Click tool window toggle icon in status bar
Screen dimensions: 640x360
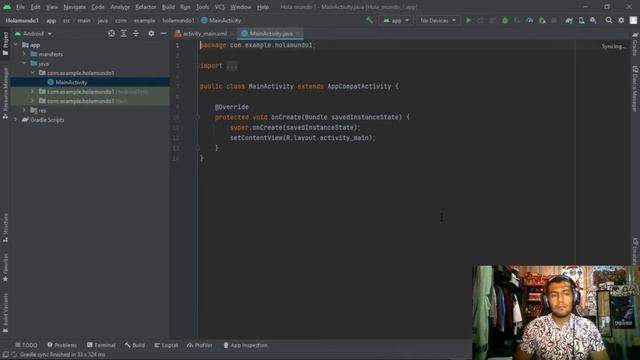click(x=5, y=355)
